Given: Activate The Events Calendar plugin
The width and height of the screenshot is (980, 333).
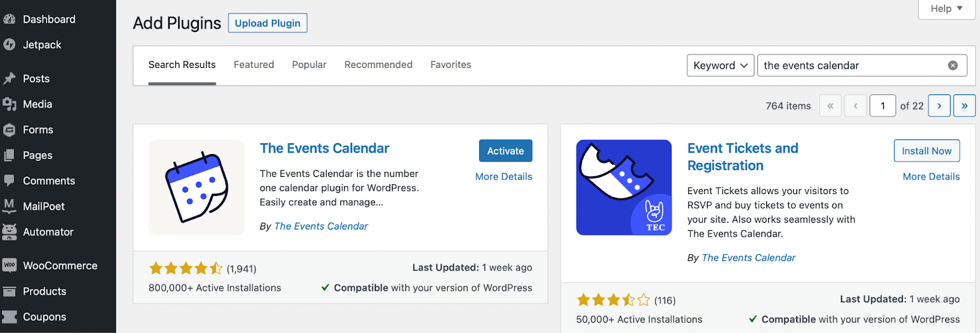Looking at the screenshot, I should 505,151.
